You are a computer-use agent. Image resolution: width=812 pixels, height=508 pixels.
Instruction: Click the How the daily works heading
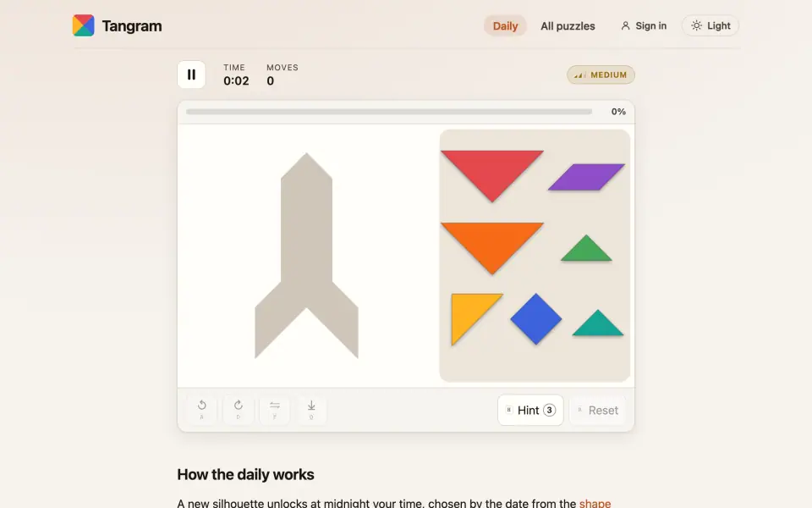245,474
